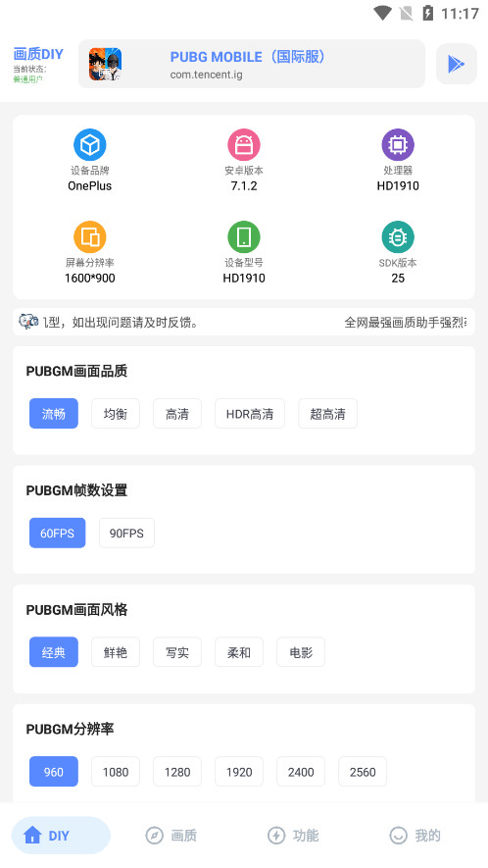Tap the com.tencent.ig package name
The height and width of the screenshot is (868, 488).
(x=207, y=75)
